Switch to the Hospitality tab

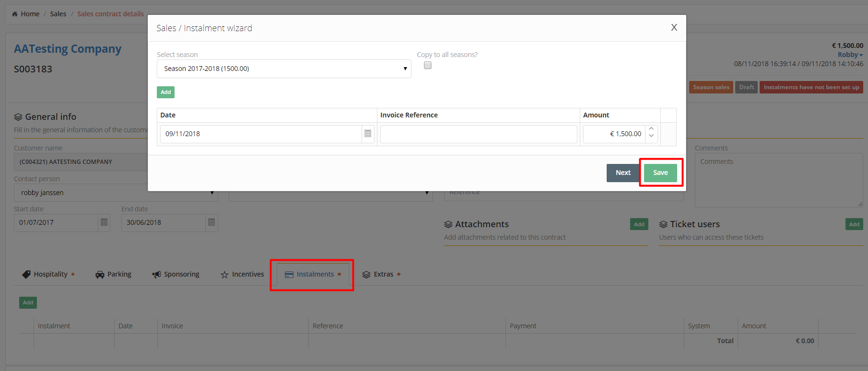pos(48,274)
